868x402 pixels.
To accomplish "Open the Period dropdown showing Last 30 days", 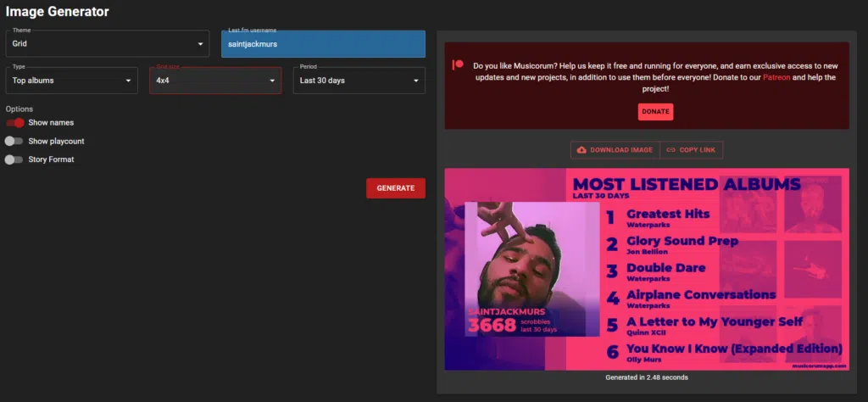I will click(359, 81).
